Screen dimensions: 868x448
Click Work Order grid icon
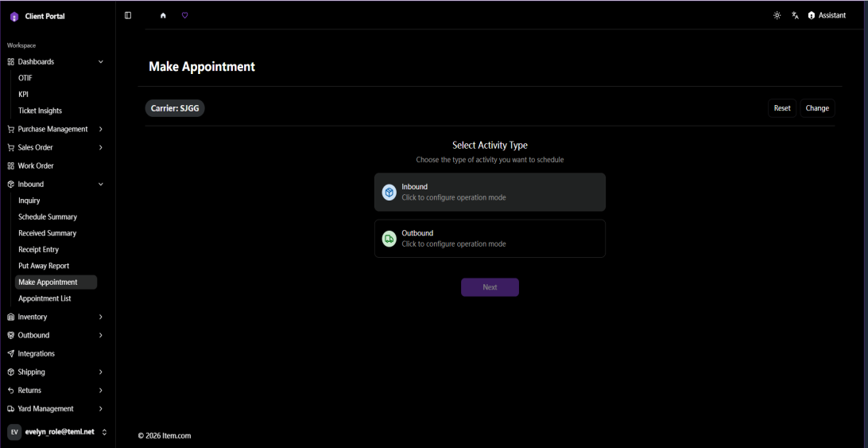(x=10, y=166)
